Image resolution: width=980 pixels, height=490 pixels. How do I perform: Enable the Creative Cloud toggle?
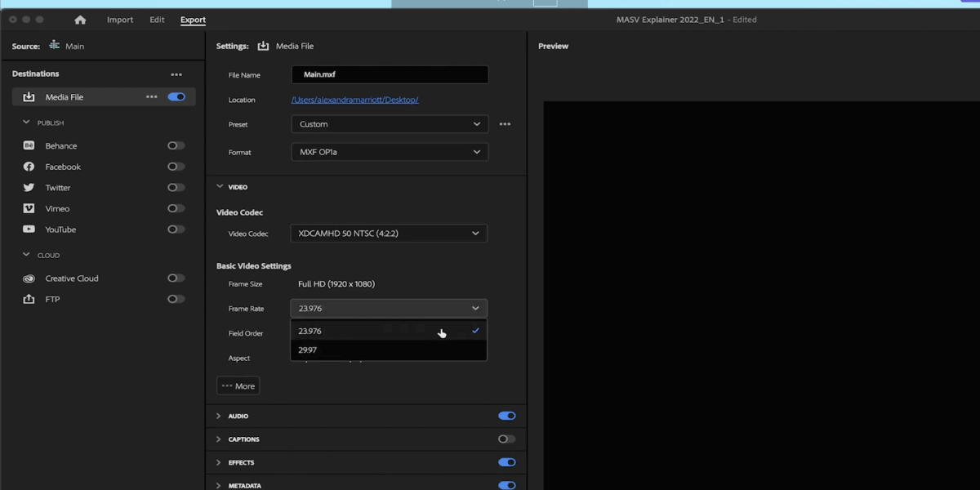click(x=176, y=278)
